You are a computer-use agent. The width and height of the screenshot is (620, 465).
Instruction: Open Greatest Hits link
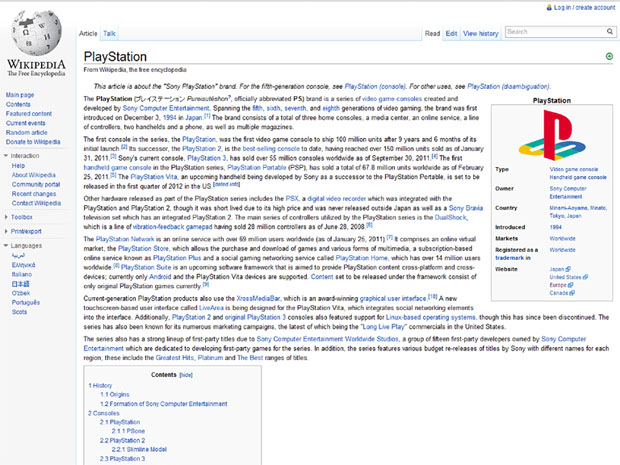(175, 358)
